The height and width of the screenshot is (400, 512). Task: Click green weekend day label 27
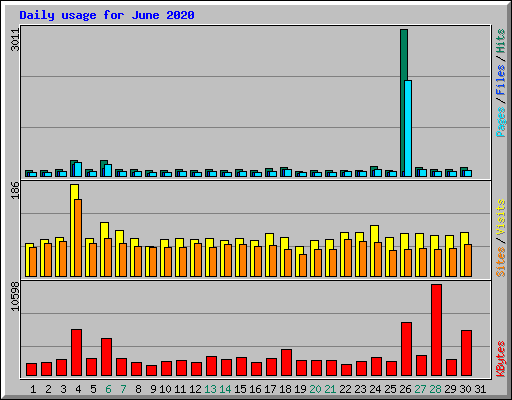(x=420, y=389)
